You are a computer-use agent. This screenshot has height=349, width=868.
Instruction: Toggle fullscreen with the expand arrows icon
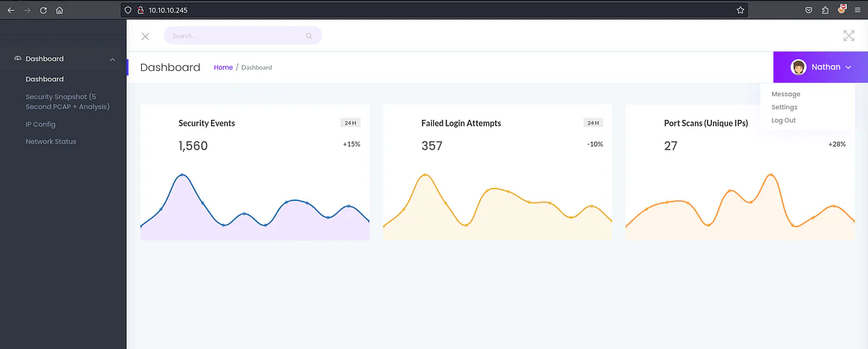tap(848, 35)
